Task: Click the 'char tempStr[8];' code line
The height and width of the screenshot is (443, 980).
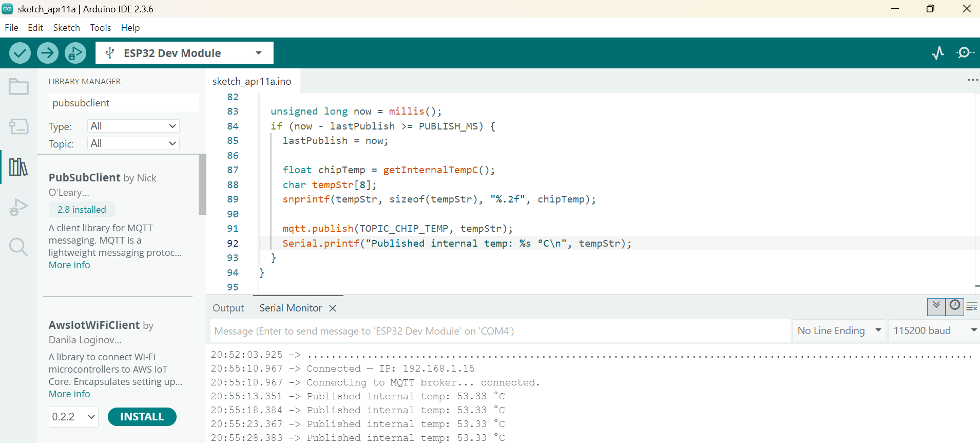Action: pyautogui.click(x=330, y=185)
